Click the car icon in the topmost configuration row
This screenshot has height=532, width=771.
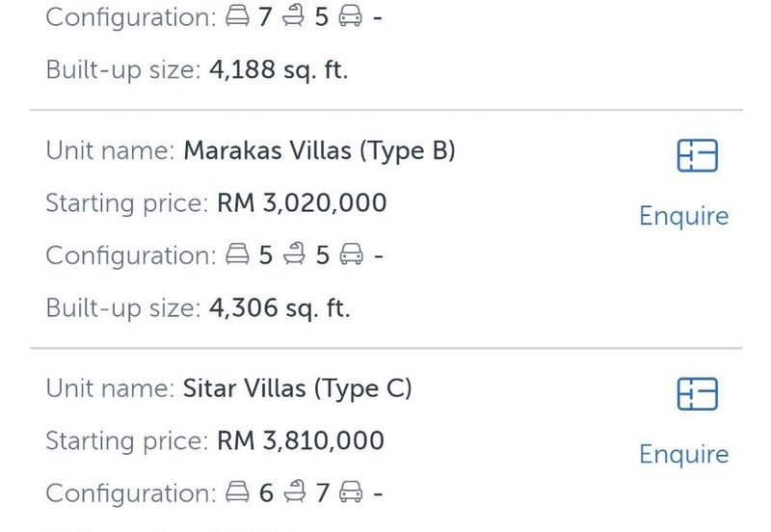coord(352,17)
